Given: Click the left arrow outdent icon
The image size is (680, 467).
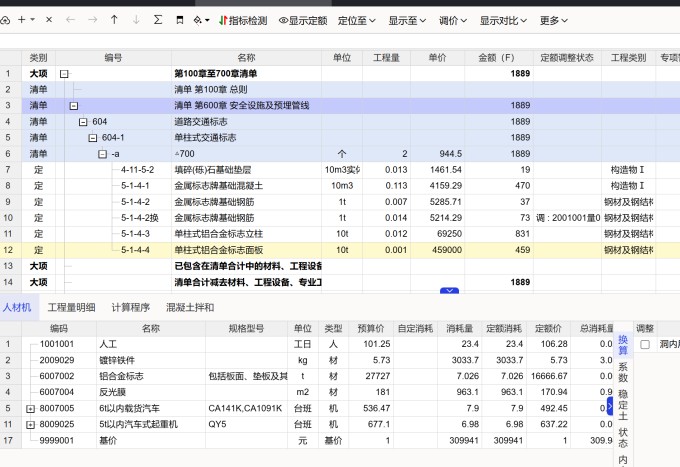Looking at the screenshot, I should (71, 20).
